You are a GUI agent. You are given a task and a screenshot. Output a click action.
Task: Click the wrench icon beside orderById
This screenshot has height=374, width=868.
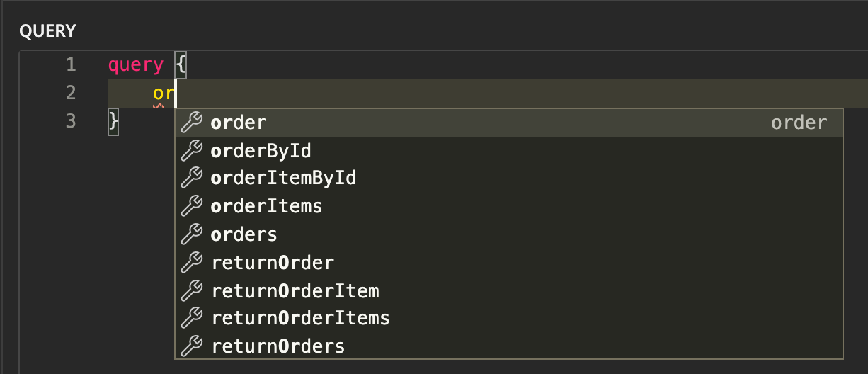192,151
